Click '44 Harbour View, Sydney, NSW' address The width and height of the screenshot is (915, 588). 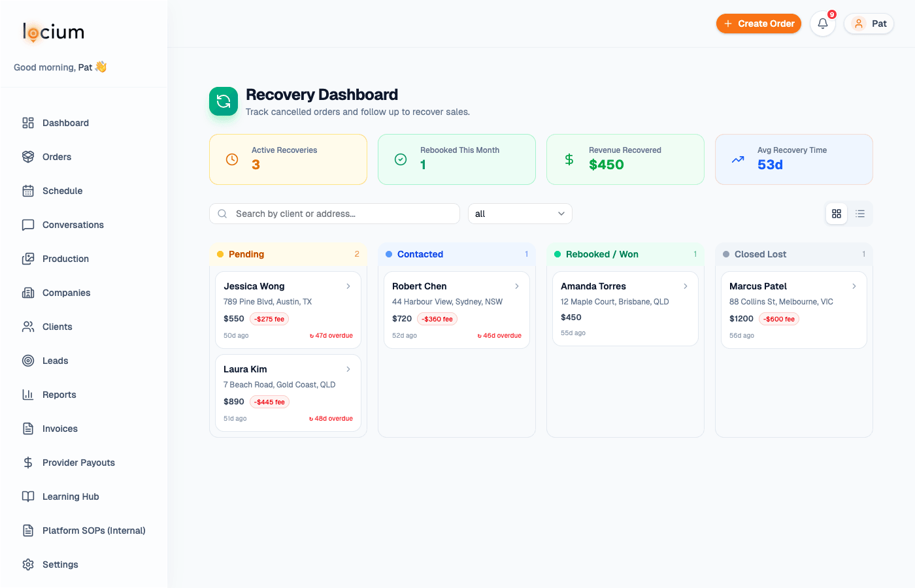click(448, 302)
